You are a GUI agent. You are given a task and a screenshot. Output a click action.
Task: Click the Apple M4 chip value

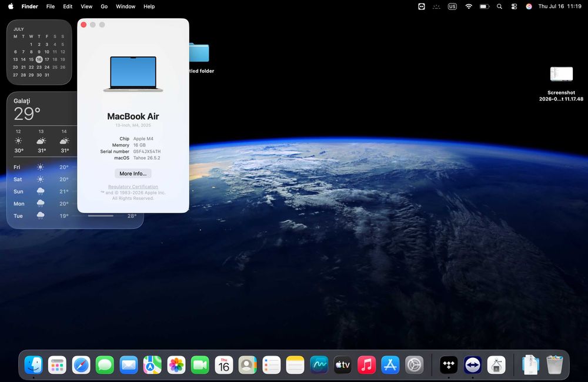(x=143, y=139)
